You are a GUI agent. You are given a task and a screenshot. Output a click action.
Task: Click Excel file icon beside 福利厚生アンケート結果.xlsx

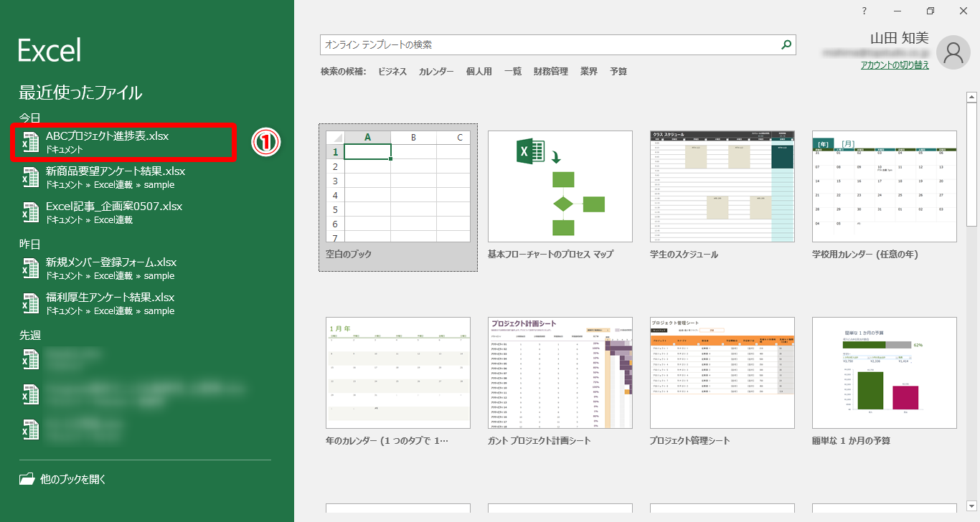point(30,303)
